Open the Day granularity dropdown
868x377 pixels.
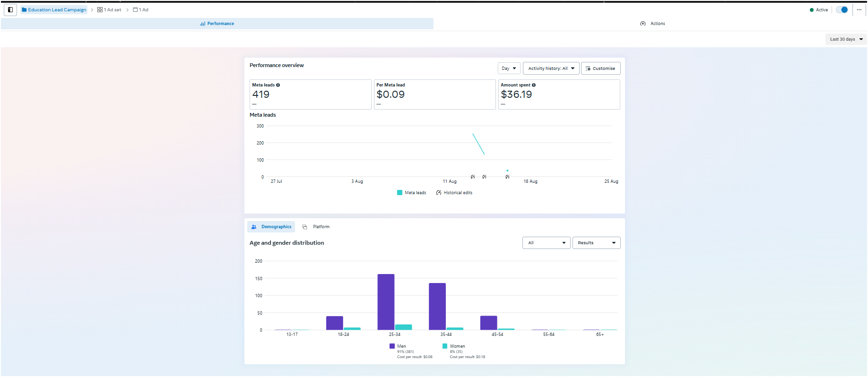pos(509,69)
